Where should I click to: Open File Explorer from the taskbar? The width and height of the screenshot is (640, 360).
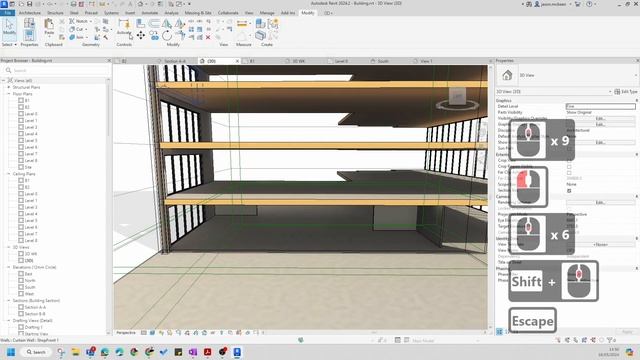coord(76,352)
